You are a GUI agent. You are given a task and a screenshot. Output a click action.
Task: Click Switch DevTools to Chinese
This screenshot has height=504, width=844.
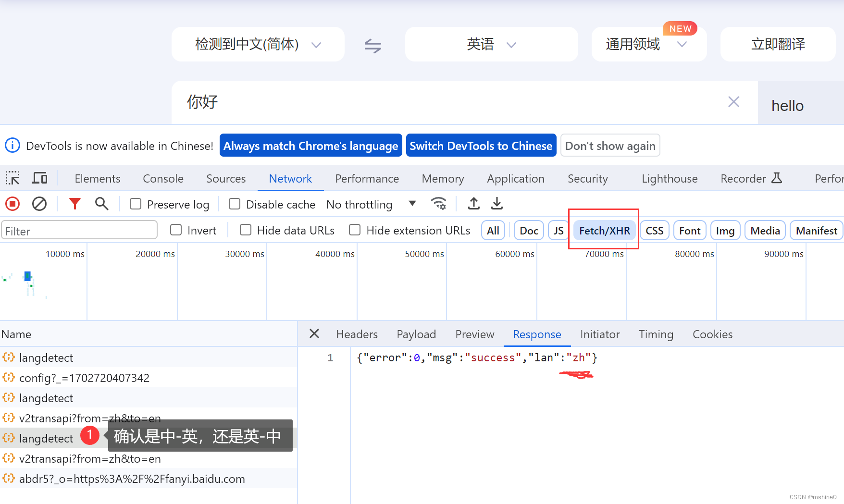(481, 145)
